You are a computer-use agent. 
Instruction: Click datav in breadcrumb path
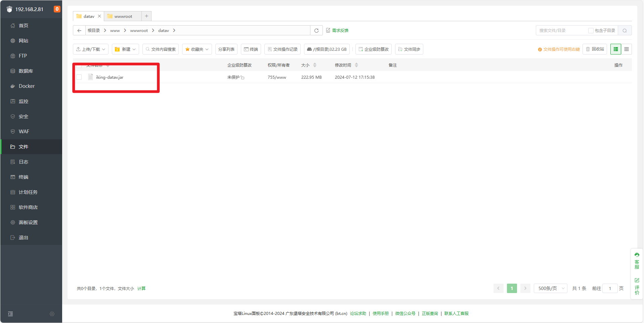click(164, 30)
